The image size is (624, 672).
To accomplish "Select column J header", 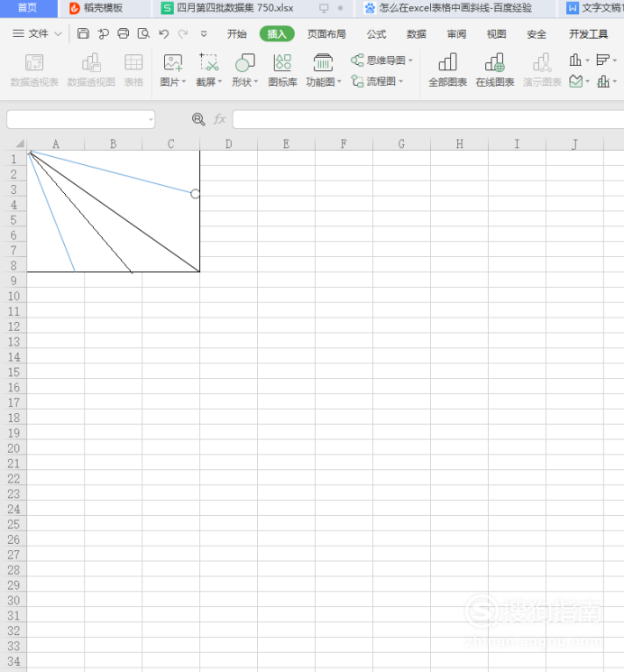I will 574,144.
